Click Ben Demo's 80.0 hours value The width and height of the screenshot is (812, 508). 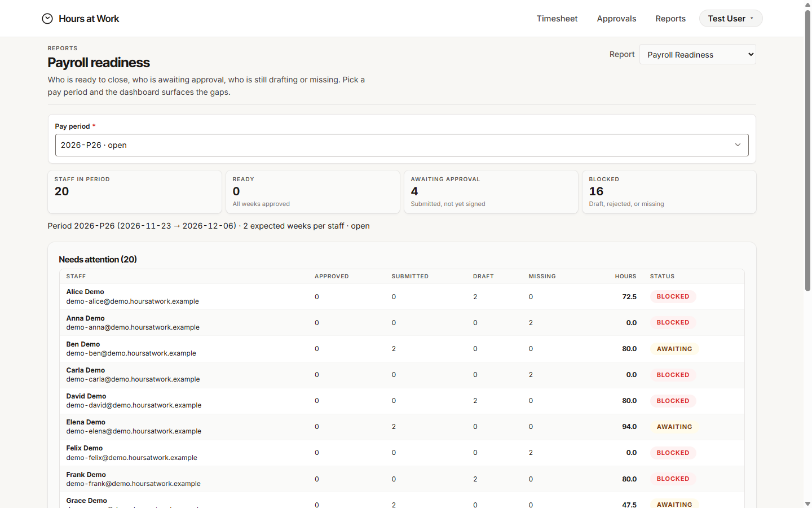point(629,349)
